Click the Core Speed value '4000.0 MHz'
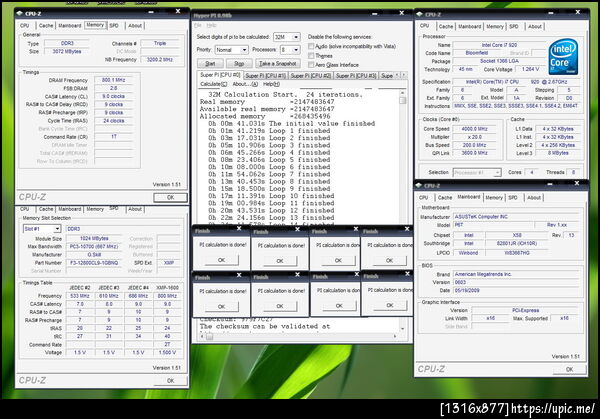The image size is (600, 419). pyautogui.click(x=474, y=129)
